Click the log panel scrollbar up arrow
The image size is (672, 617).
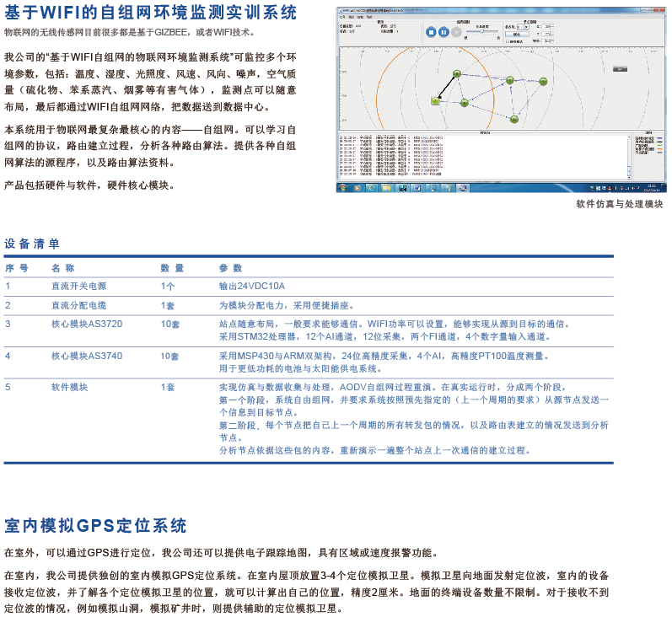(629, 137)
